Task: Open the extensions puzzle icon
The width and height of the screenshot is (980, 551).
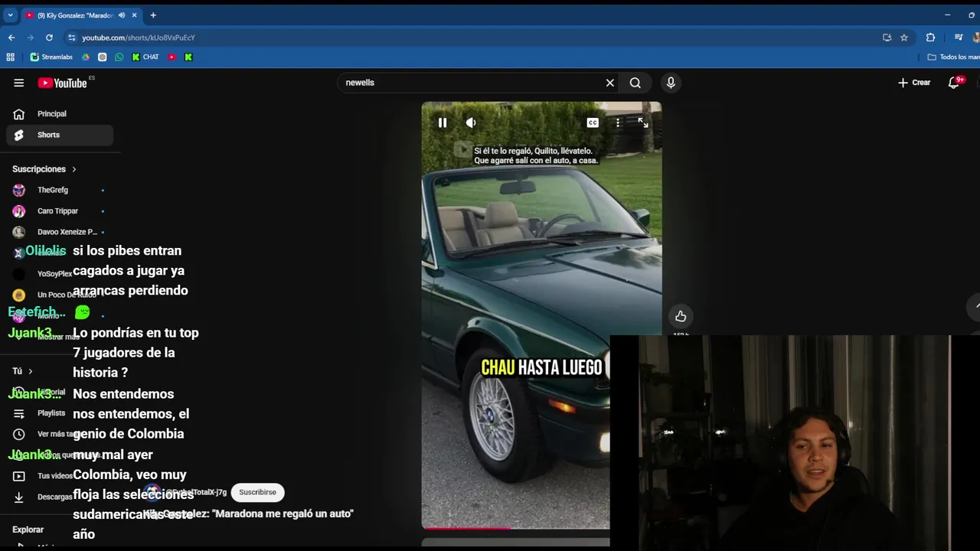Action: pyautogui.click(x=931, y=37)
